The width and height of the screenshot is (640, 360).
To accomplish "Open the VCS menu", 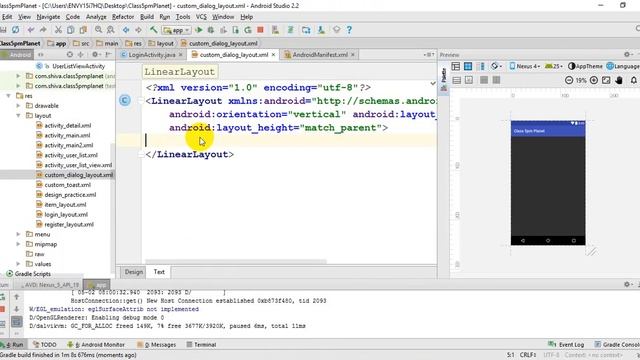I will (201, 17).
